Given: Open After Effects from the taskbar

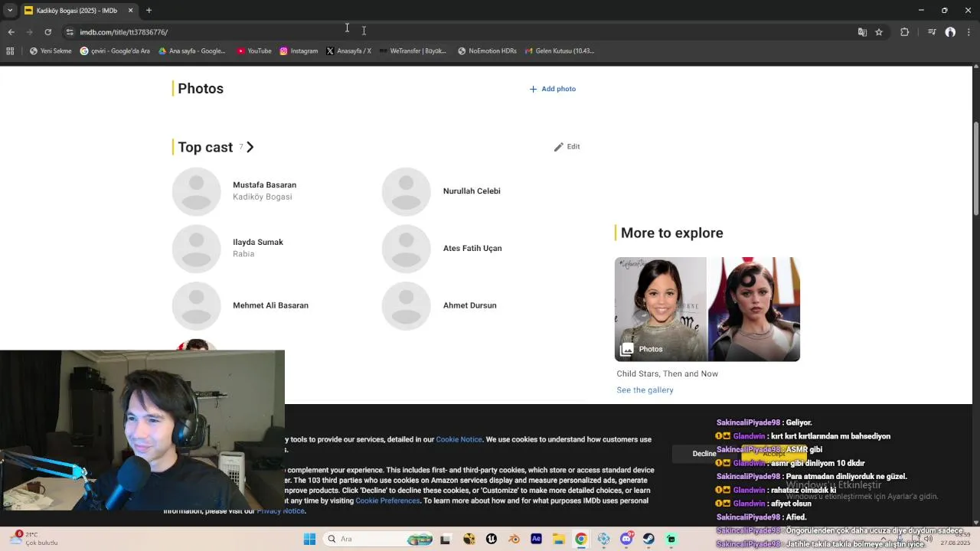Looking at the screenshot, I should (536, 540).
